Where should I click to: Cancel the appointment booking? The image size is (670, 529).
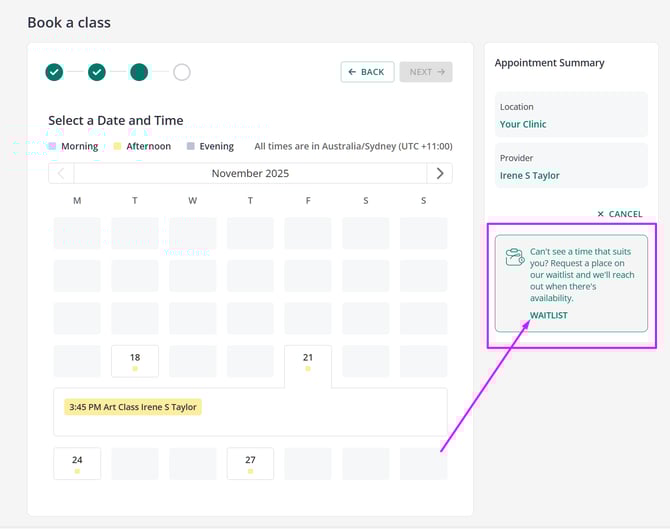tap(620, 214)
